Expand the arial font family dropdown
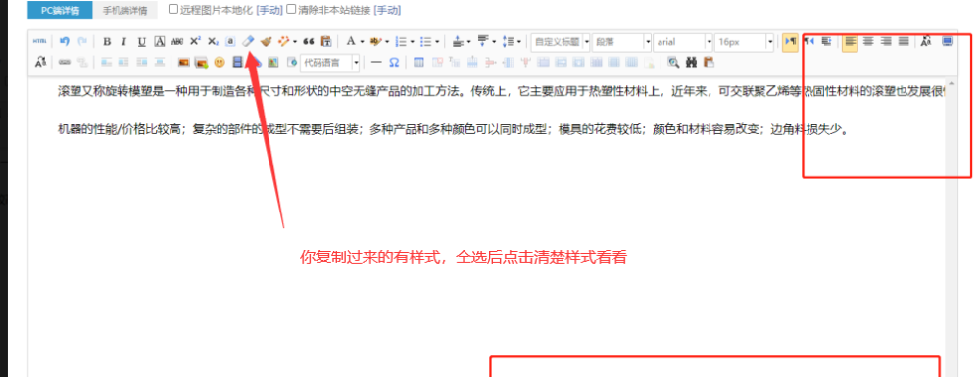The width and height of the screenshot is (980, 377). pos(709,42)
